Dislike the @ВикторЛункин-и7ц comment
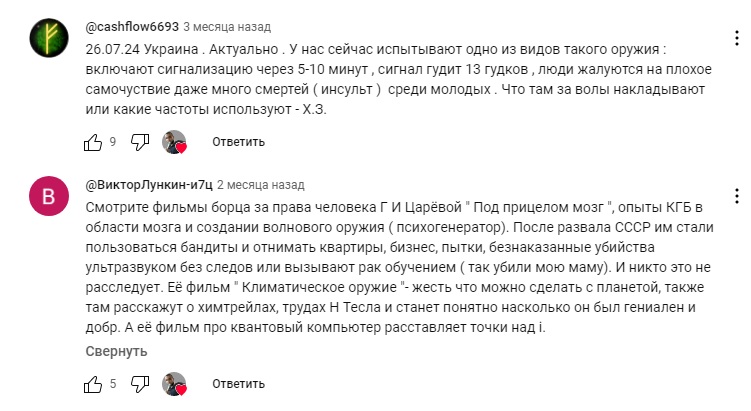Viewport: 751px width, 411px height. [140, 384]
